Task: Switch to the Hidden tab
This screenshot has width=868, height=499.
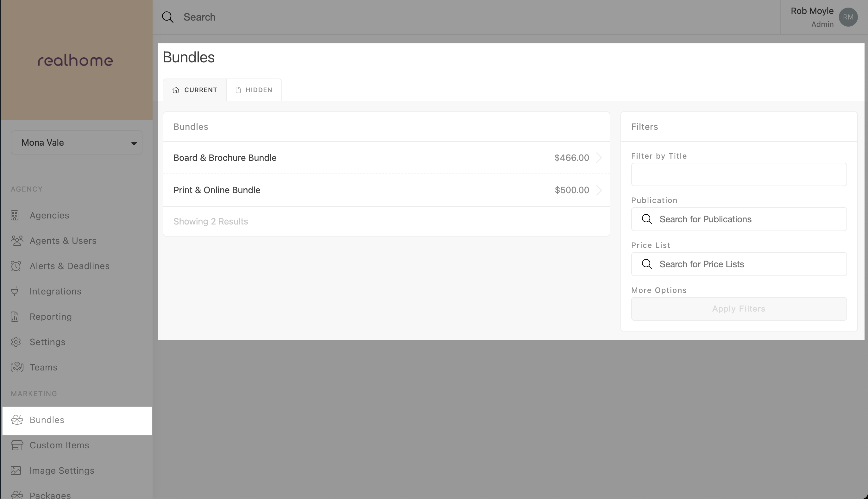Action: pyautogui.click(x=254, y=90)
